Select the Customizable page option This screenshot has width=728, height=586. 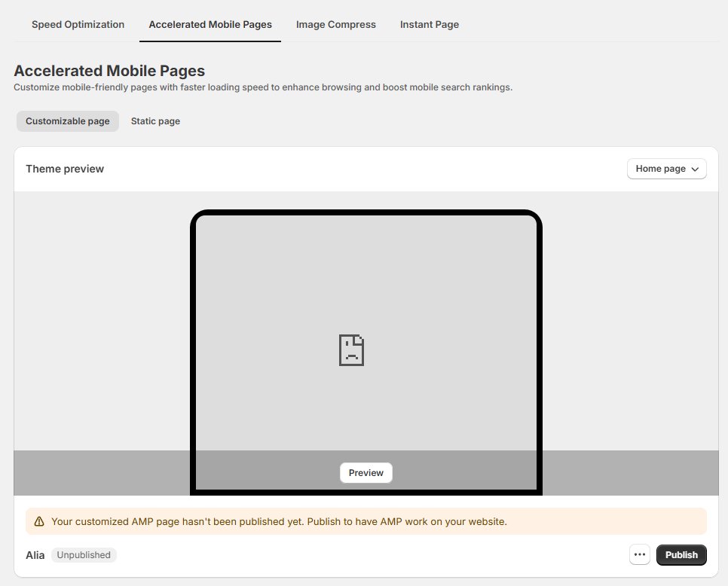pyautogui.click(x=68, y=121)
